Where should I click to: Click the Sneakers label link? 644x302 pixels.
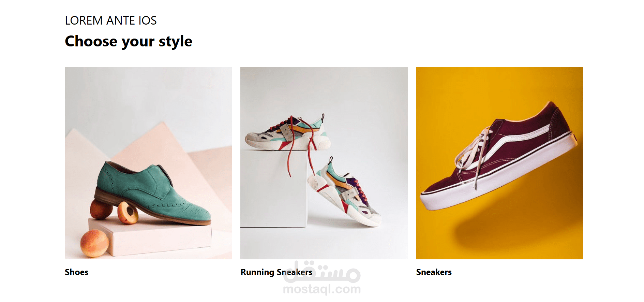(x=434, y=272)
